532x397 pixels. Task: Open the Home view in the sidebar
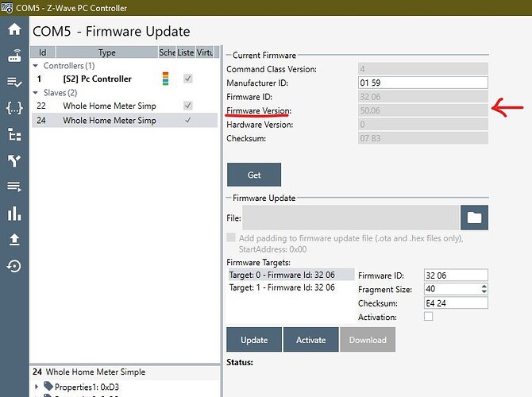point(14,29)
